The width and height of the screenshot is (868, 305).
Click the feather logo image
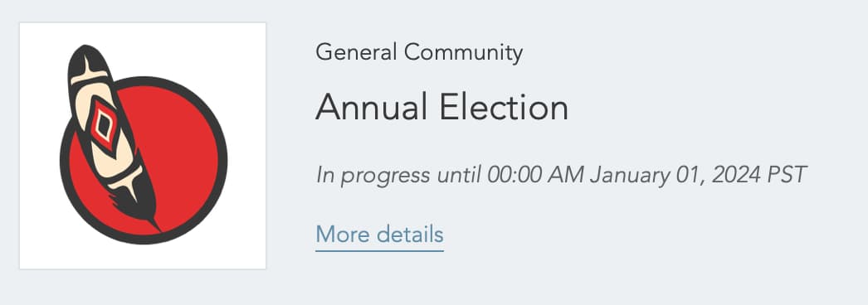coord(144,145)
